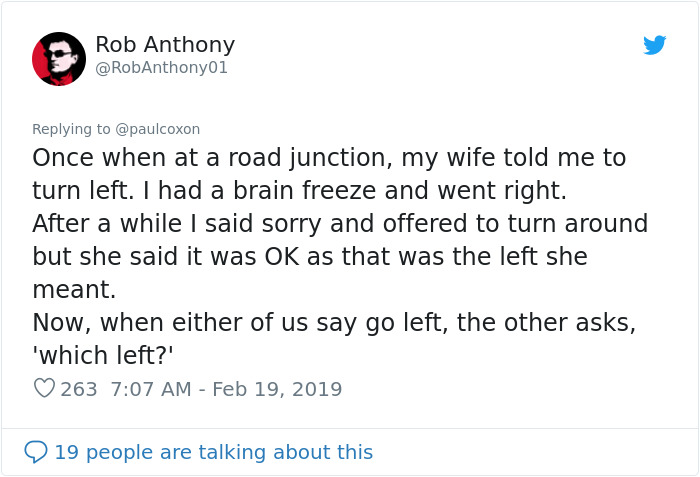Click the line 'but she said it was OK'
700x477 pixels.
click(310, 256)
